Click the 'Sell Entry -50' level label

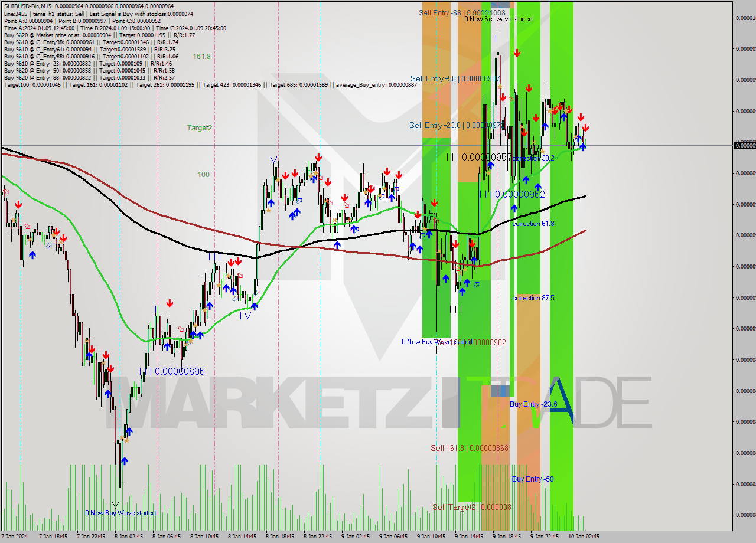click(x=455, y=78)
